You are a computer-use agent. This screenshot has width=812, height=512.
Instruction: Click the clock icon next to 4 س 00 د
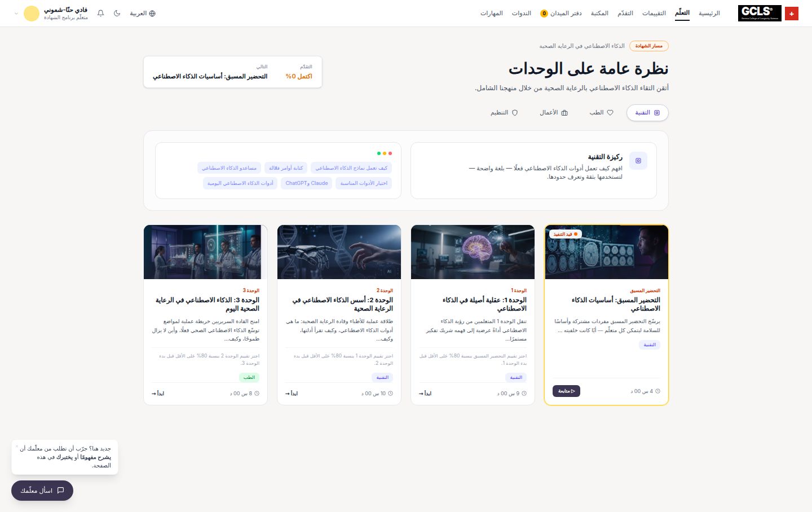tap(657, 391)
